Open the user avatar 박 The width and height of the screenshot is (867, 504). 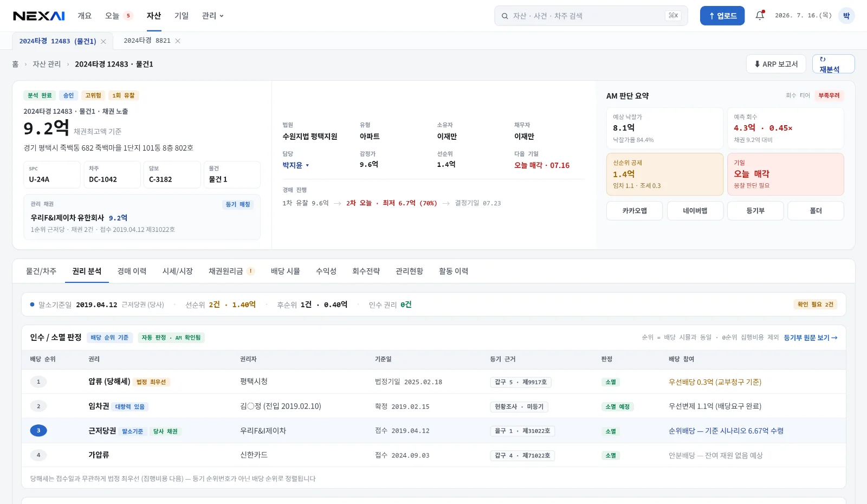click(x=846, y=16)
